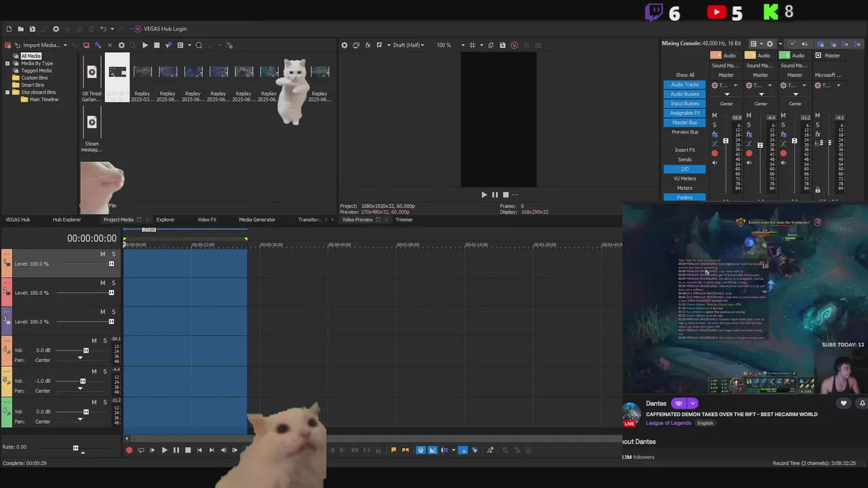Switch to Explorer tab
The image size is (868, 488).
[165, 220]
